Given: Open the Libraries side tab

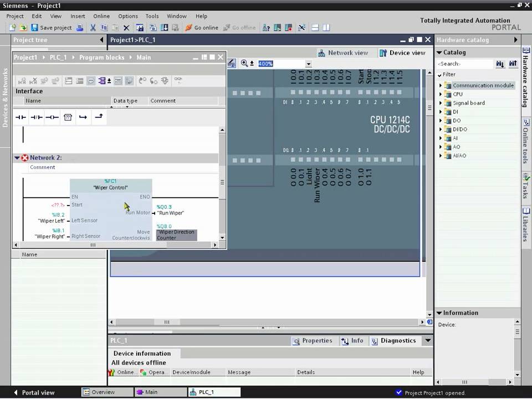Looking at the screenshot, I should coord(526,224).
